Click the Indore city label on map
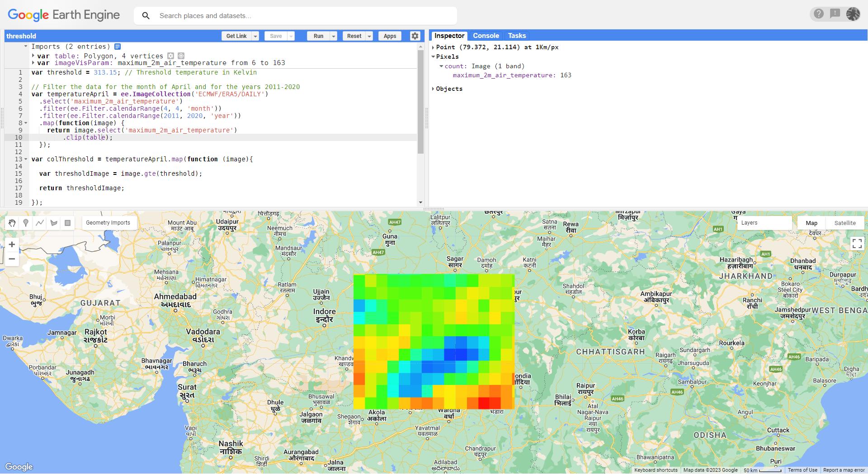 [x=324, y=315]
